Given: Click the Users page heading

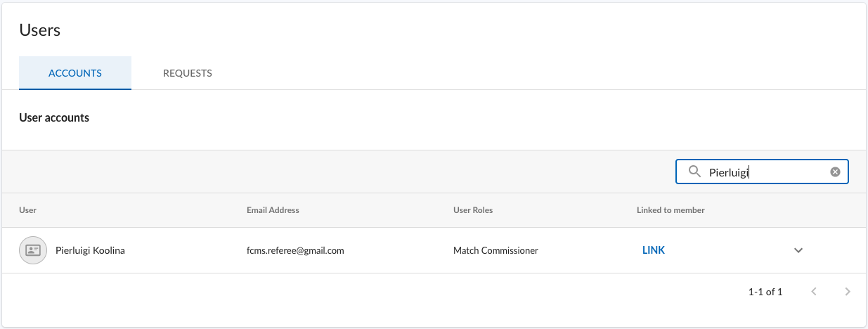Looking at the screenshot, I should pyautogui.click(x=40, y=30).
